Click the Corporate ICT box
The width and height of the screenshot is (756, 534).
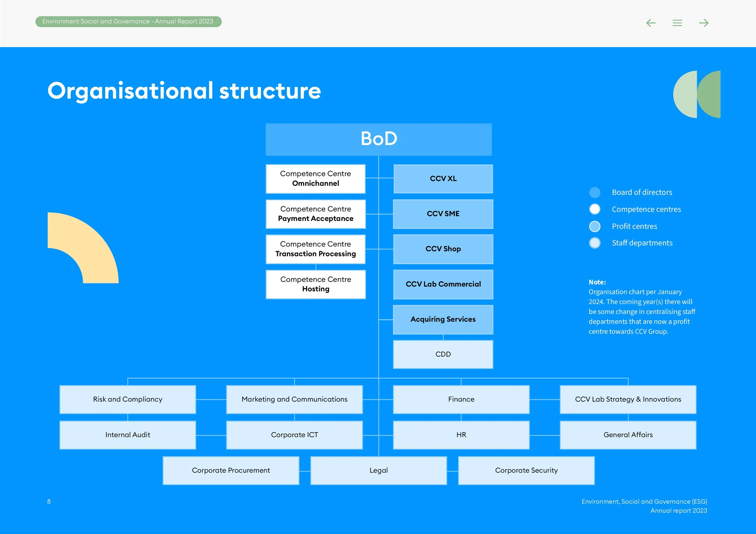click(294, 435)
